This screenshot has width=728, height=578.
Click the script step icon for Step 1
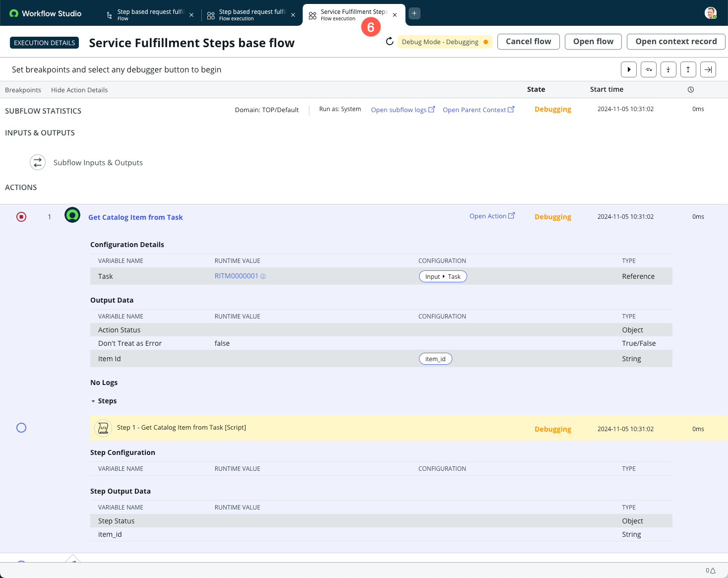coord(103,428)
